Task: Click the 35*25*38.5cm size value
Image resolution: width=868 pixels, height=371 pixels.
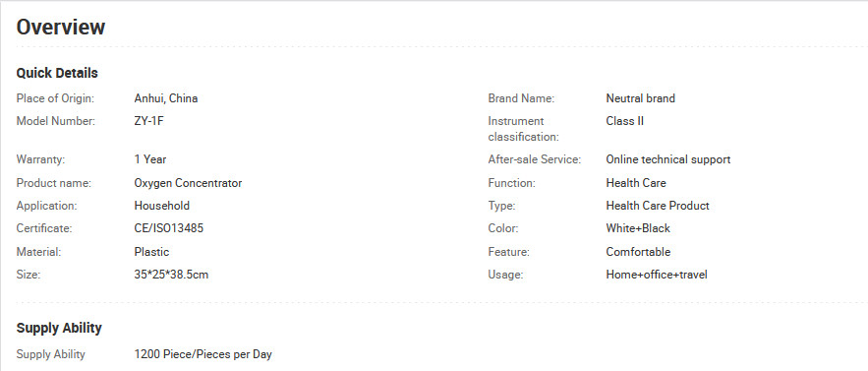Action: (171, 275)
